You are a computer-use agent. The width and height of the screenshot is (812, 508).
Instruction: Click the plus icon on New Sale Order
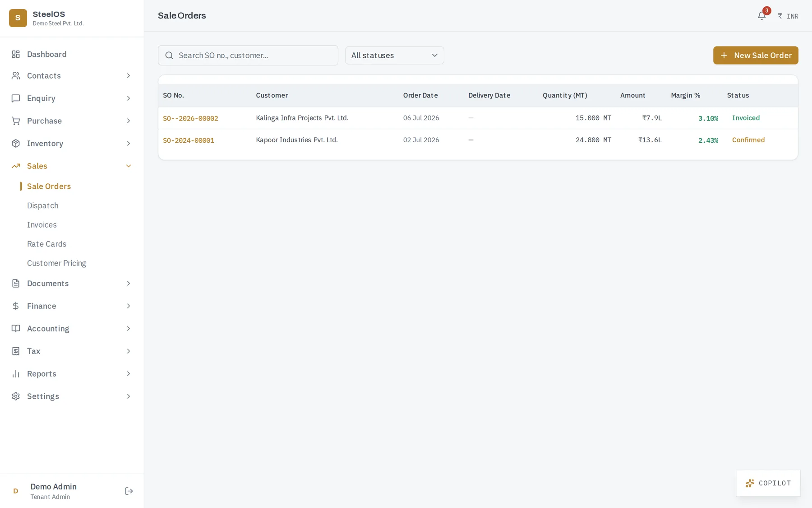click(724, 55)
